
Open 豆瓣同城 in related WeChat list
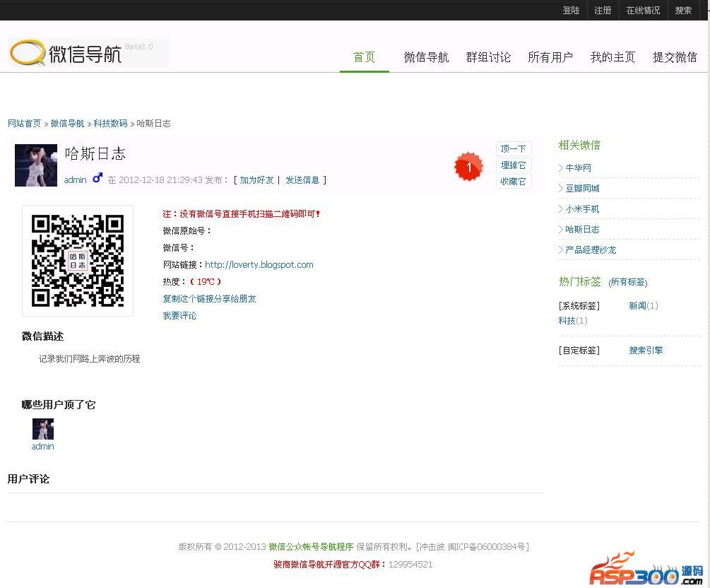coord(582,189)
